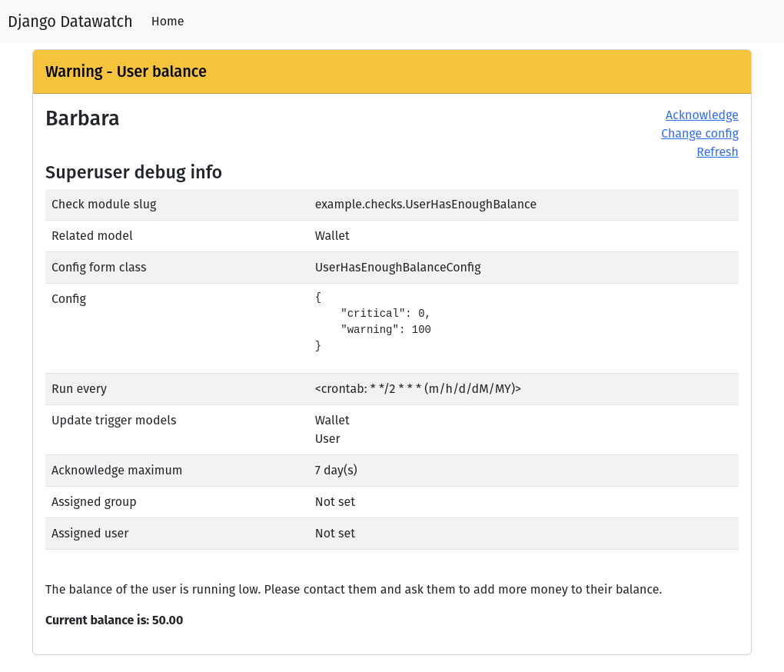Image resolution: width=784 pixels, height=672 pixels.
Task: Click the Current balance is: 50.00 text
Action: [115, 620]
